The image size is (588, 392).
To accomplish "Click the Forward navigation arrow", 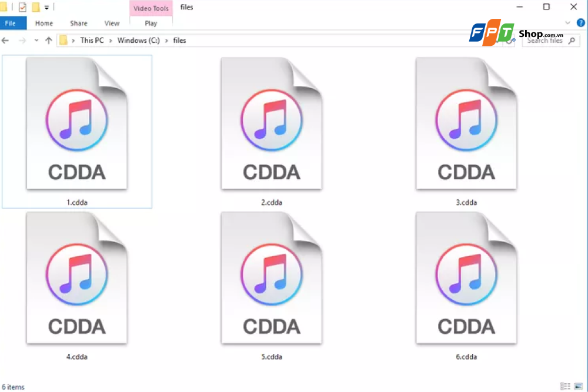I will coord(22,40).
